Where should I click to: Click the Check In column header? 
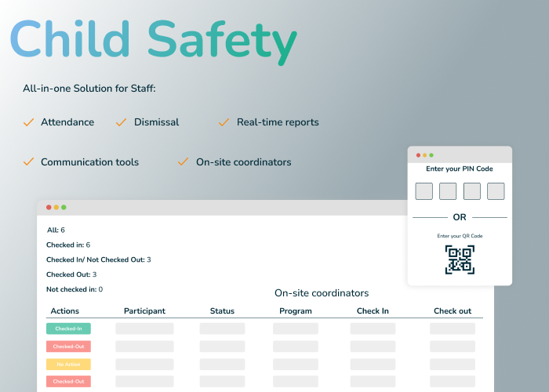tap(373, 310)
